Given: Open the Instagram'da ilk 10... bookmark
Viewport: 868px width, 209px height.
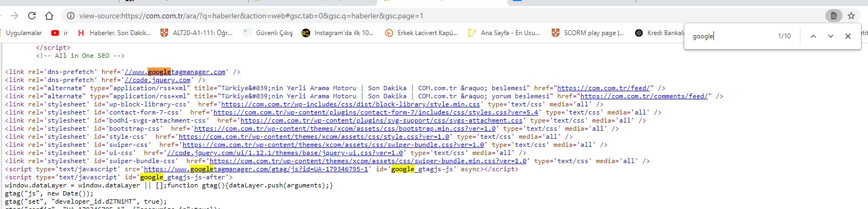Looking at the screenshot, I should pos(338,33).
